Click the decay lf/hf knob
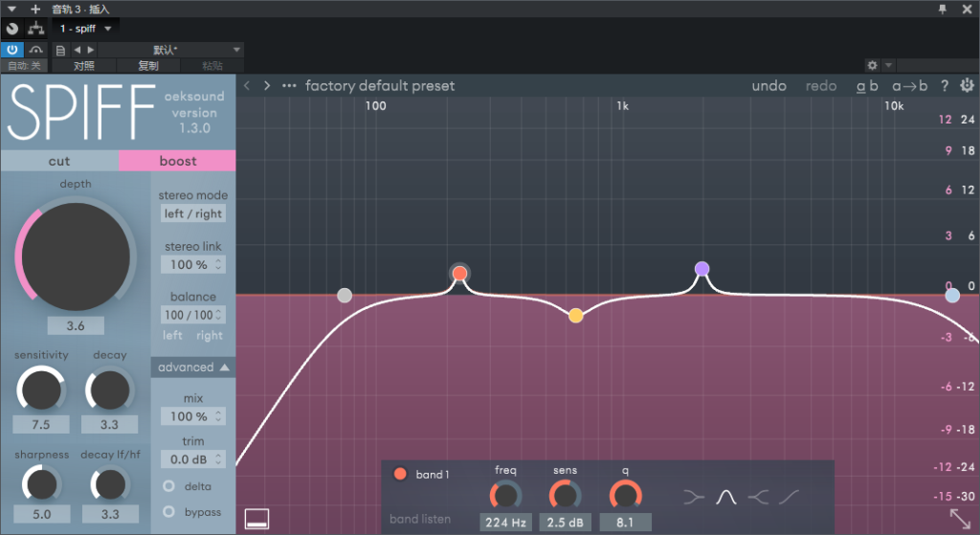The height and width of the screenshot is (535, 980). point(110,484)
